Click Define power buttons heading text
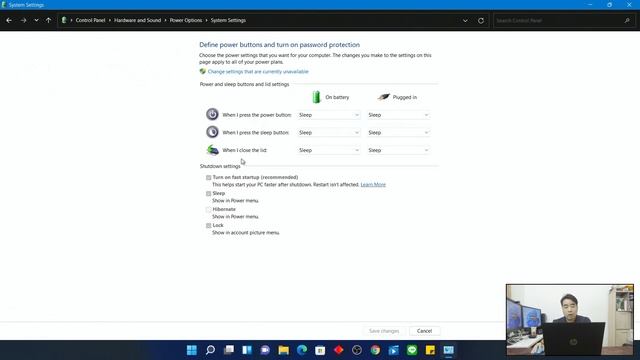This screenshot has height=360, width=640. pos(280,45)
